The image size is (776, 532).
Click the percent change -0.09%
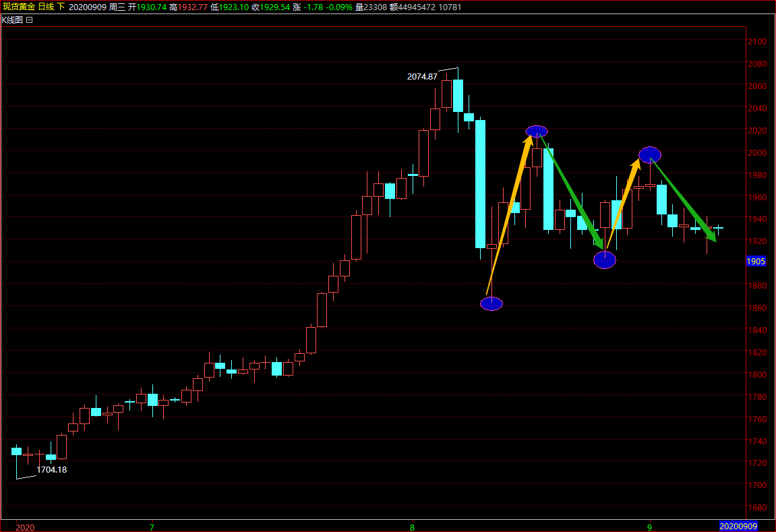(339, 7)
